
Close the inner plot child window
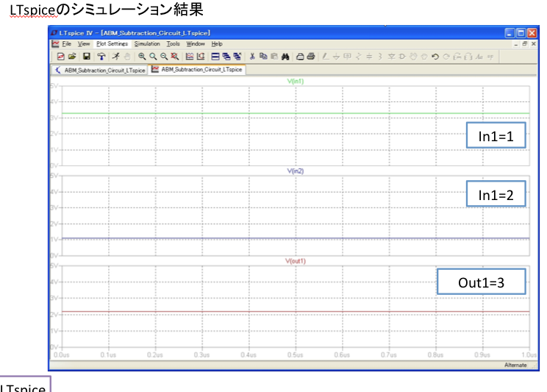[x=533, y=44]
